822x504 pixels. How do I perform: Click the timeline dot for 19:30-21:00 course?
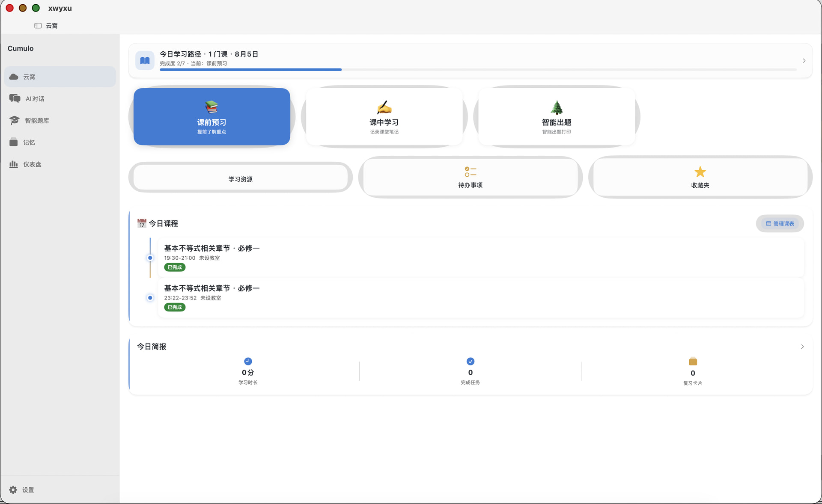pos(150,258)
